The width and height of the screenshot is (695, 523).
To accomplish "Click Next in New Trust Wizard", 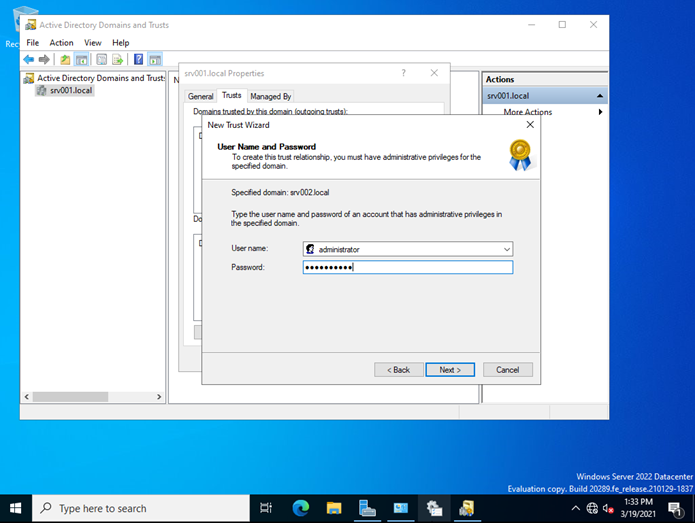I will pyautogui.click(x=450, y=370).
